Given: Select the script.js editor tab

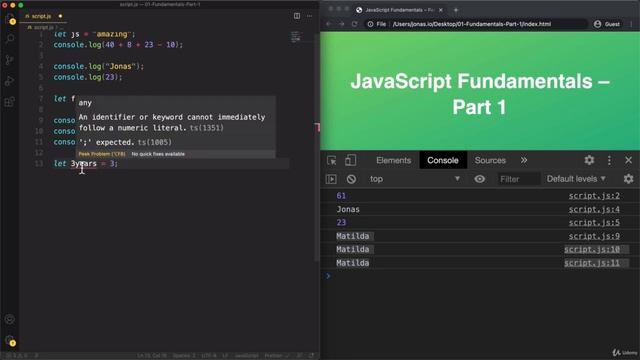Looking at the screenshot, I should 42,16.
